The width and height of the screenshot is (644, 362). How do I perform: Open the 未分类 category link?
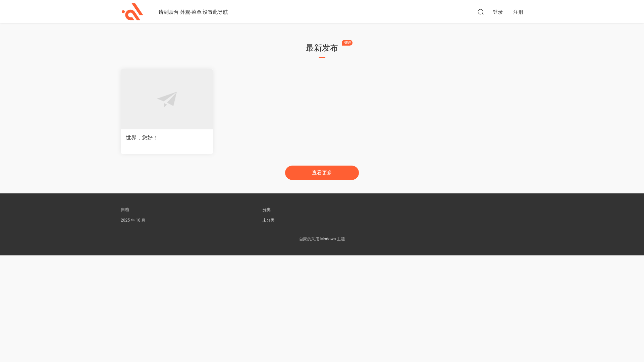(x=268, y=220)
